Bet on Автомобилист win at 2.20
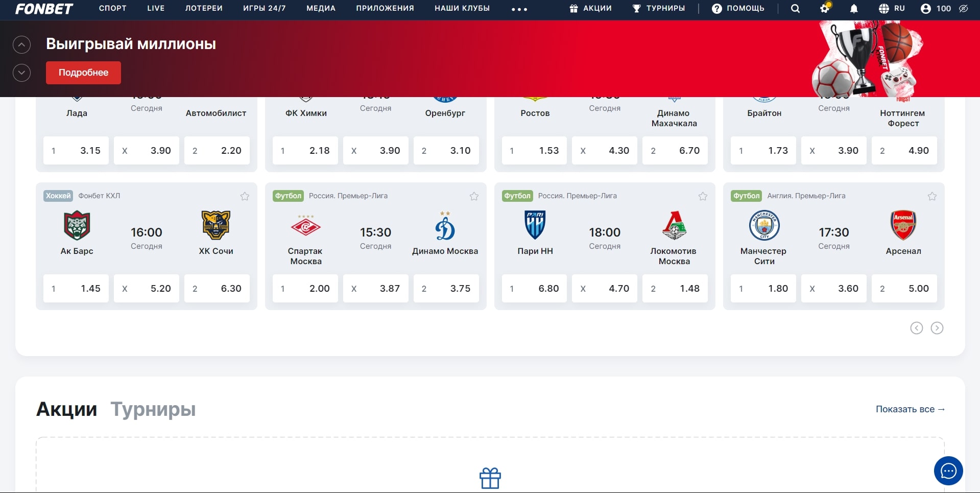 217,150
